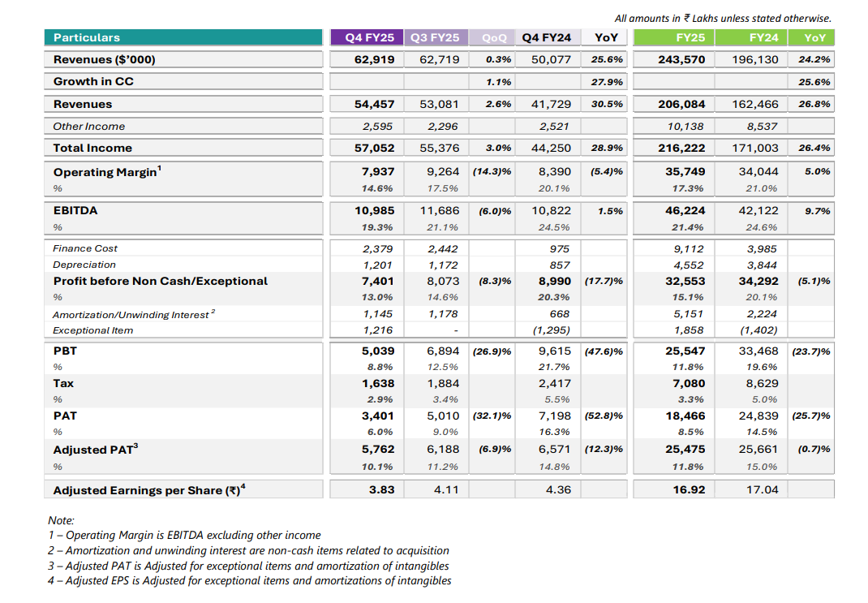
Task: Select the Depreciation value '1,201'
Action: pyautogui.click(x=377, y=265)
